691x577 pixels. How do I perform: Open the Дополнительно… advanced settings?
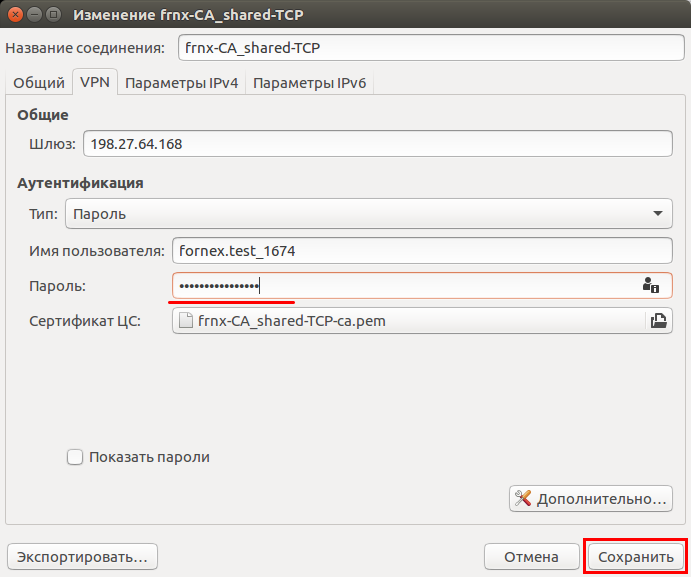point(591,499)
